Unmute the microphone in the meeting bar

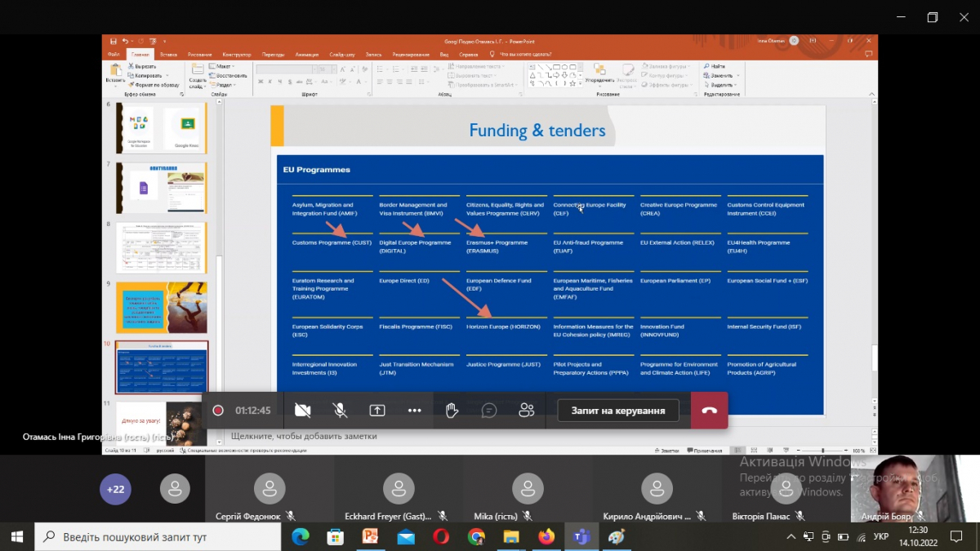coord(340,411)
